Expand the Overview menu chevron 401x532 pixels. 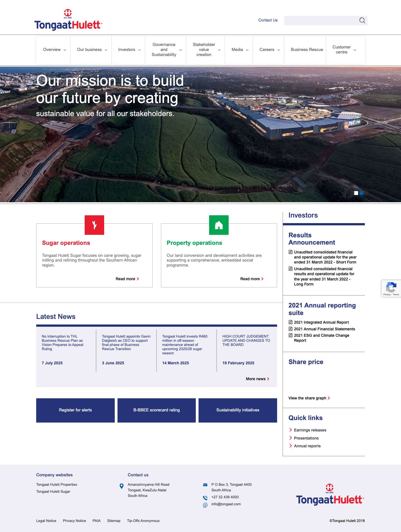click(65, 50)
